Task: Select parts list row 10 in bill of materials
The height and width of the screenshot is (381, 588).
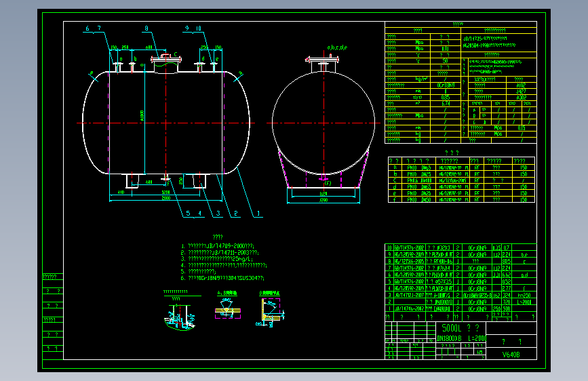Action: pos(461,247)
